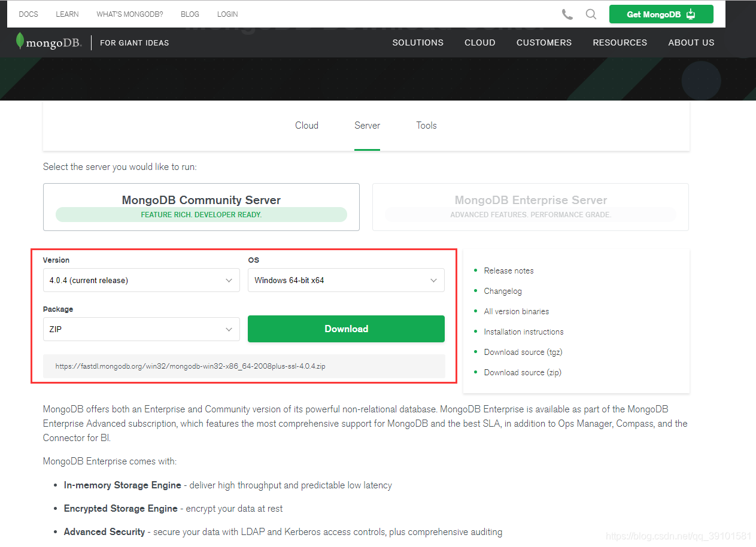Screen dimensions: 756x547
Task: Click 'Select the server you would like to run' text
Action: [x=120, y=167]
